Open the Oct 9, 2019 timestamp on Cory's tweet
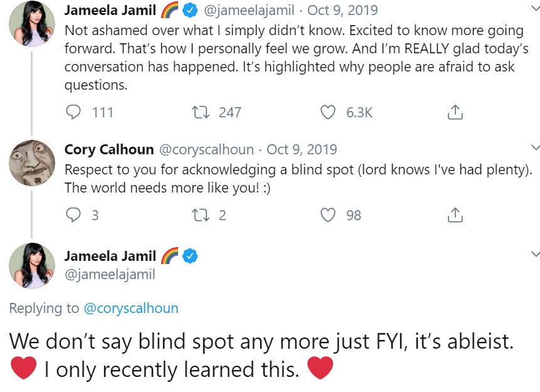This screenshot has width=540, height=392. tap(302, 149)
